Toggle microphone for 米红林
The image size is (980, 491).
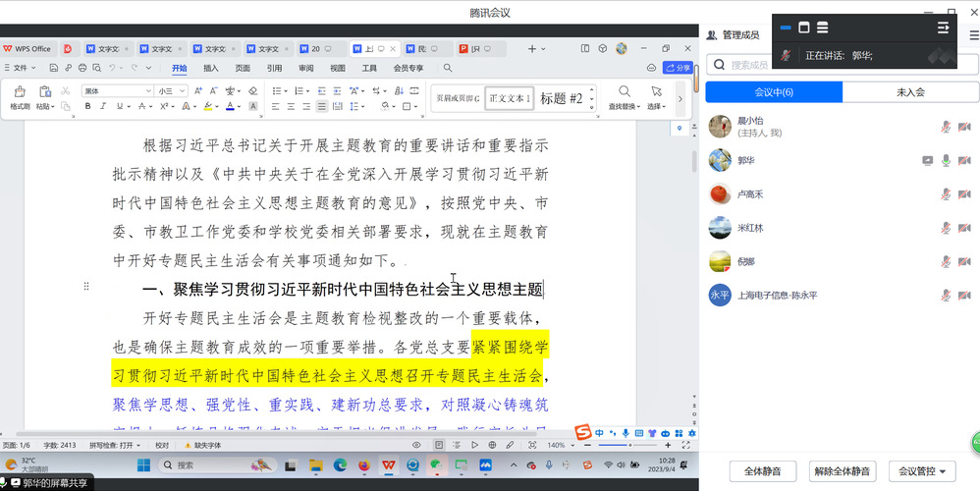click(946, 228)
